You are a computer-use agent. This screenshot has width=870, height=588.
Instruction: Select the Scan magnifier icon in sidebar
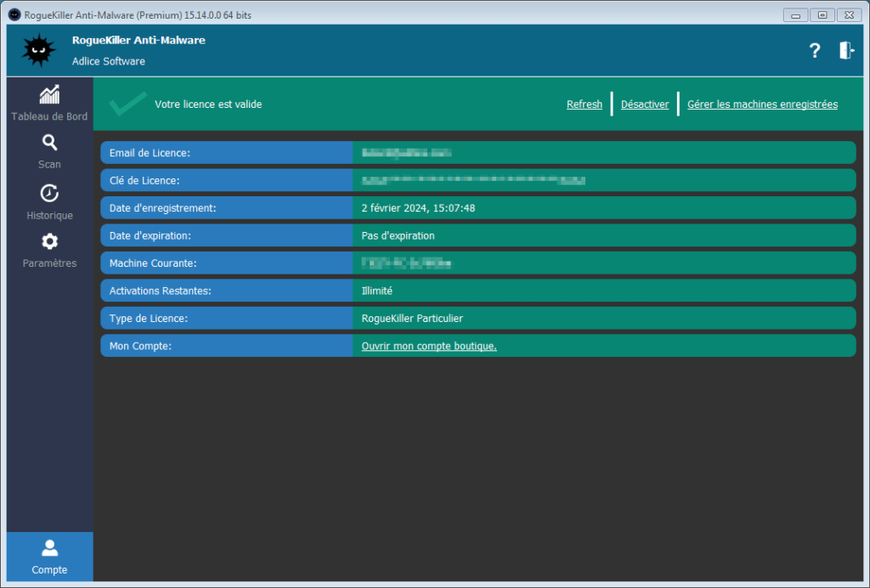(x=49, y=143)
